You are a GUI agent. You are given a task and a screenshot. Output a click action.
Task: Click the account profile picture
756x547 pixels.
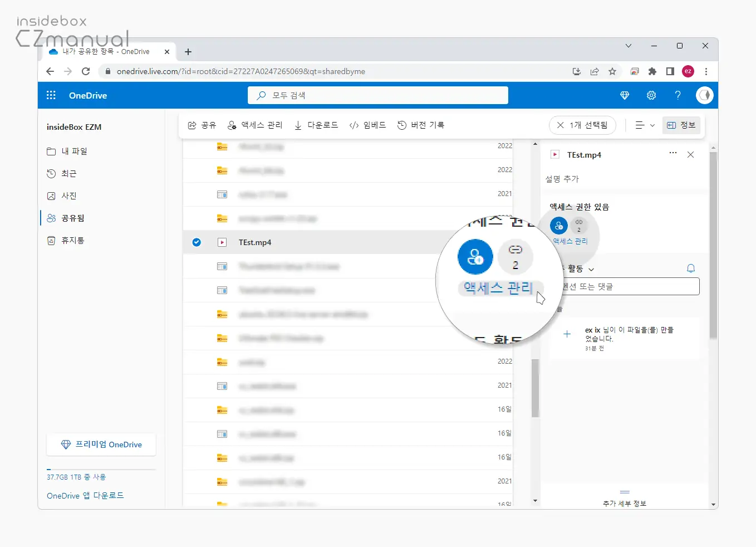(x=705, y=95)
